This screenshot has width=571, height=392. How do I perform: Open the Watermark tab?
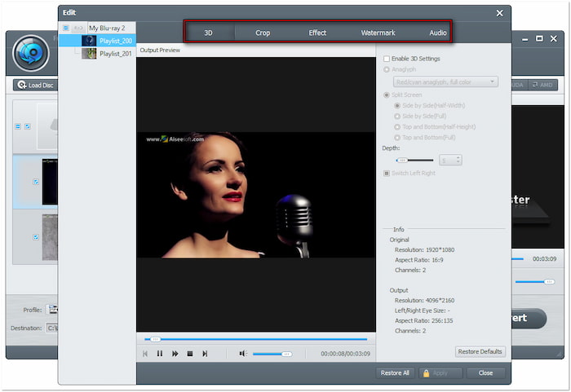pos(378,33)
